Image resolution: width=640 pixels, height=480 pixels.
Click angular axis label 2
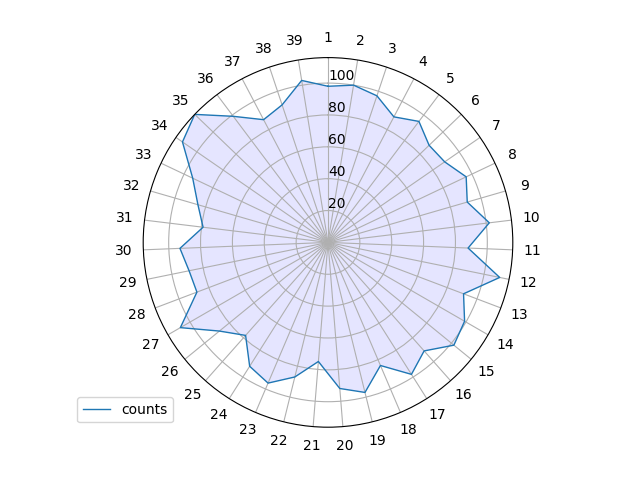tap(360, 40)
